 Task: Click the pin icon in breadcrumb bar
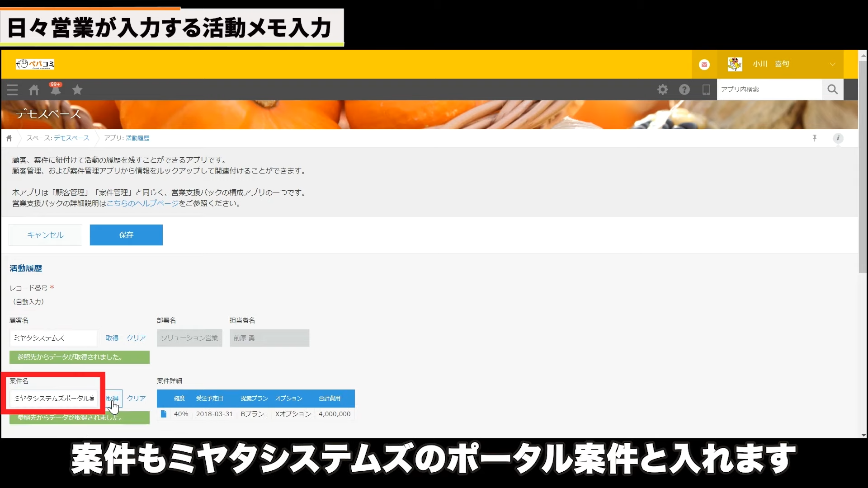coord(814,138)
